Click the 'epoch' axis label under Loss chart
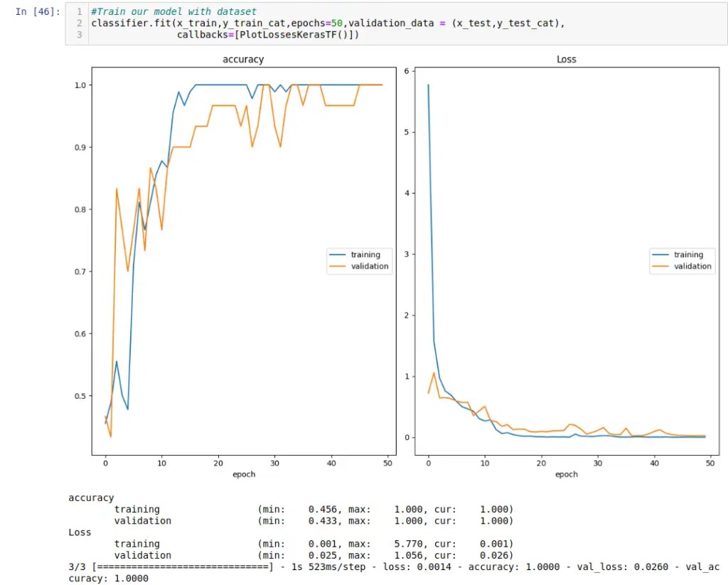Screen dimensions: 728x585 566,474
